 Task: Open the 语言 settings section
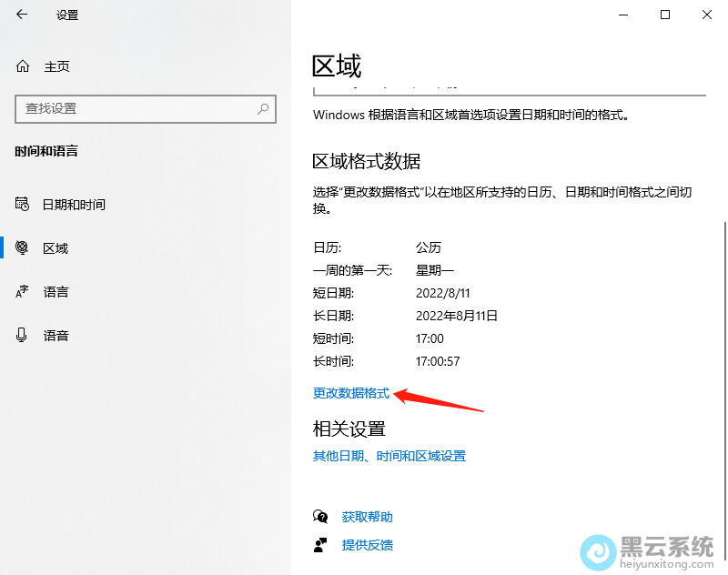click(56, 291)
